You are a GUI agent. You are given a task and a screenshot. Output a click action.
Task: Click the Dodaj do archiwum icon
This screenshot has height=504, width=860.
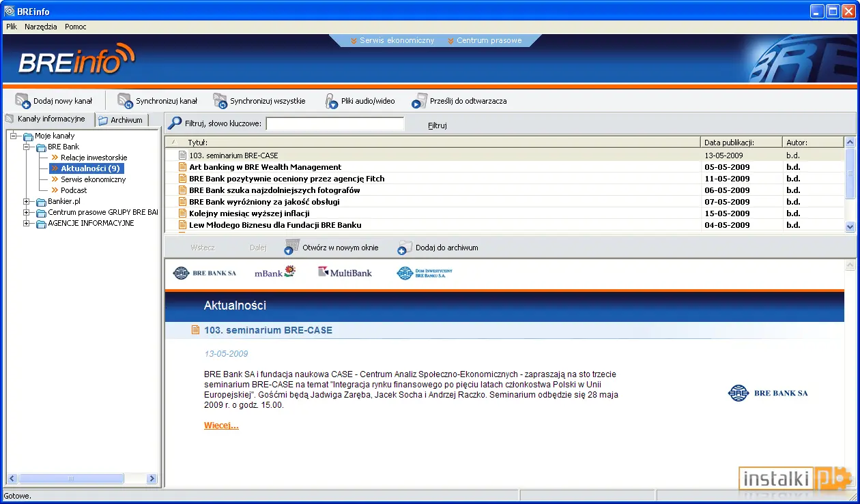(405, 247)
